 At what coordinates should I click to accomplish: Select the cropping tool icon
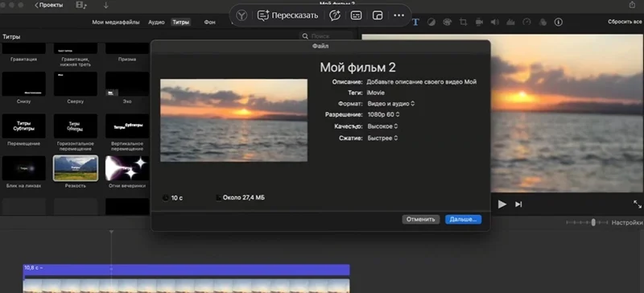click(464, 23)
